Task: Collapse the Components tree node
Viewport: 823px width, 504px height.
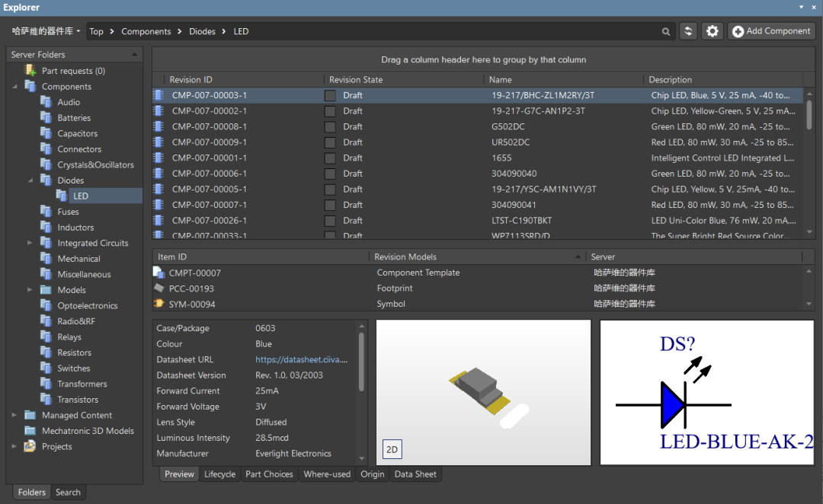Action: tap(14, 86)
